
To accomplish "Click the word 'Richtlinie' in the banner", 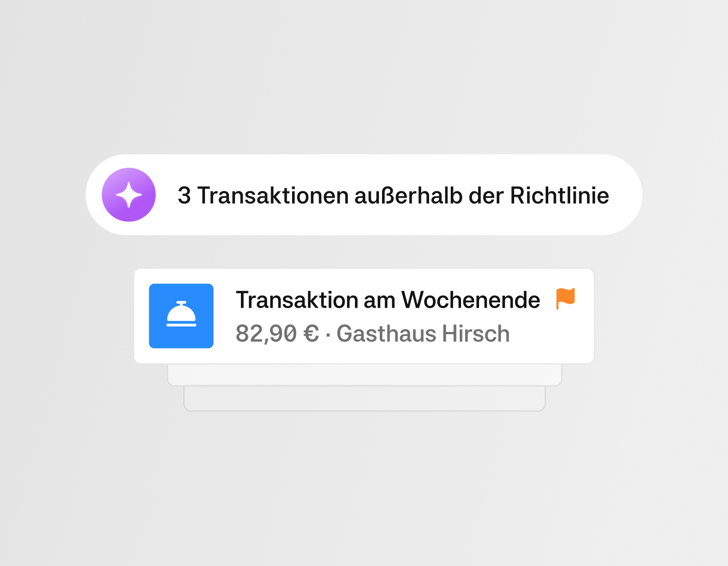I will tap(559, 196).
